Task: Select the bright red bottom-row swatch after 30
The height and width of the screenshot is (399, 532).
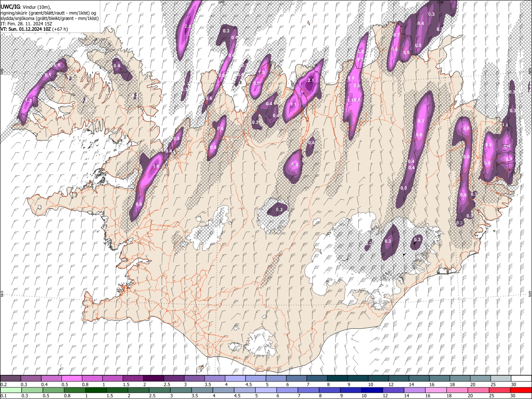Action: [520, 390]
